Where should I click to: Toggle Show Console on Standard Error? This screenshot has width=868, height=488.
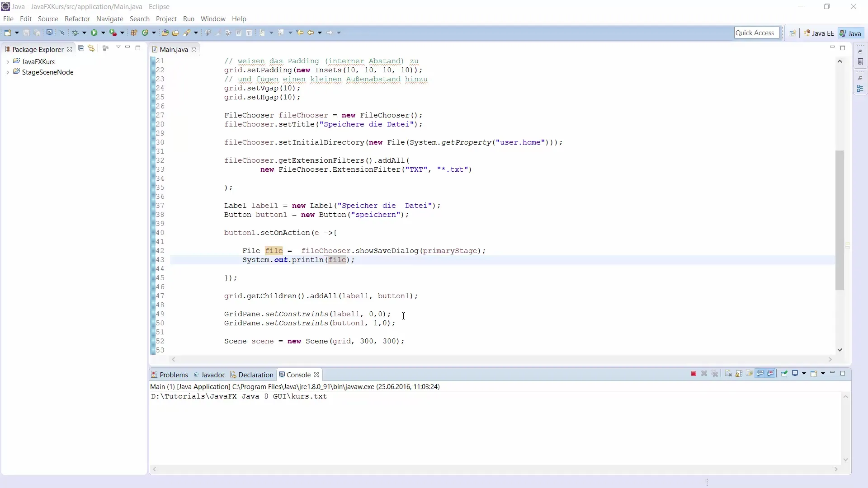coord(771,374)
